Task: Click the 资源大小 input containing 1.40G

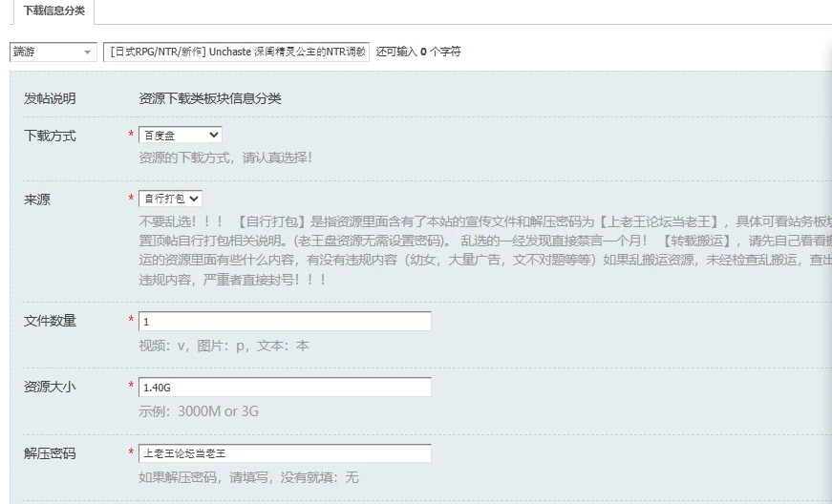Action: 285,388
